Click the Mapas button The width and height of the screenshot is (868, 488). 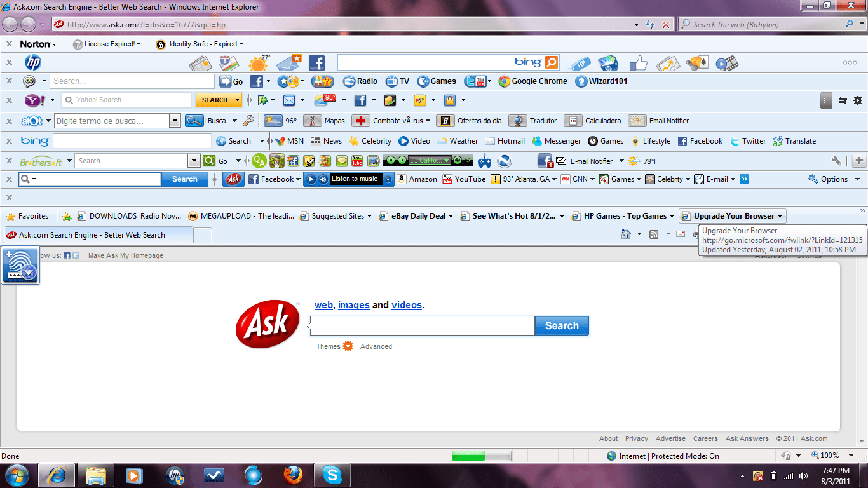[x=324, y=121]
